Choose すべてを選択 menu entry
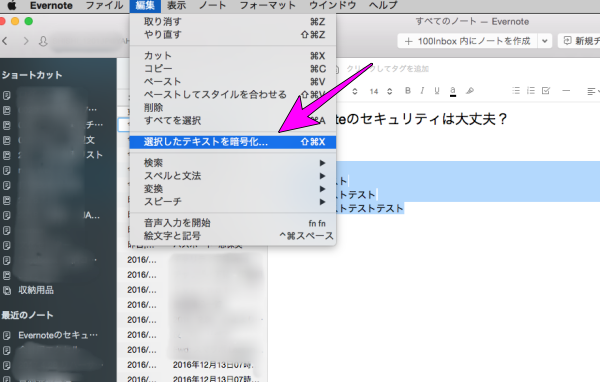This screenshot has width=600, height=382. (233, 121)
